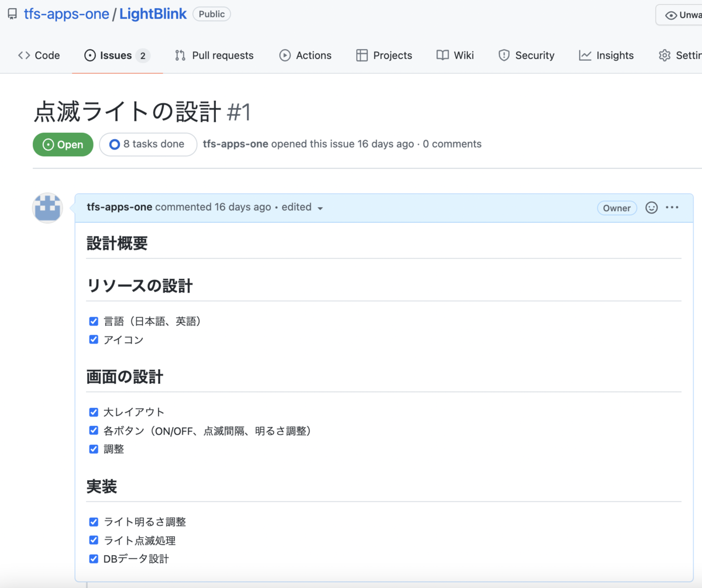Uncheck the 言語（日本語、英語） task
Viewport: 702px width, 588px height.
tap(94, 321)
